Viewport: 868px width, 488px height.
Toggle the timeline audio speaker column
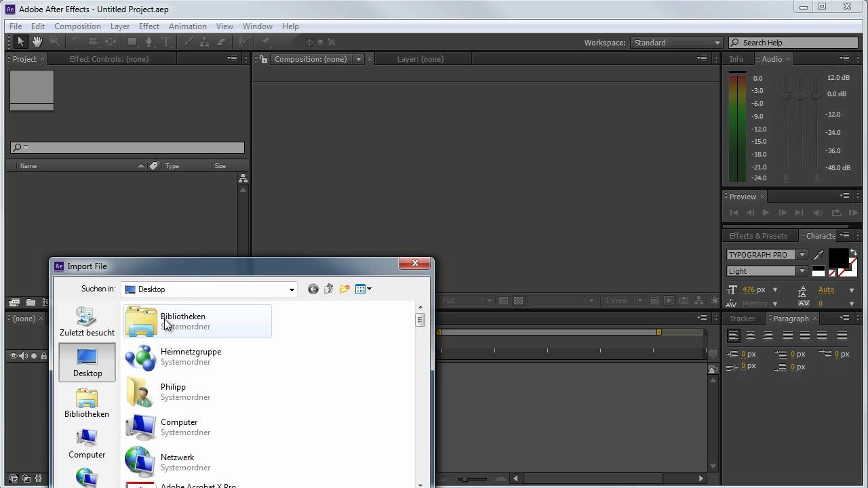24,356
